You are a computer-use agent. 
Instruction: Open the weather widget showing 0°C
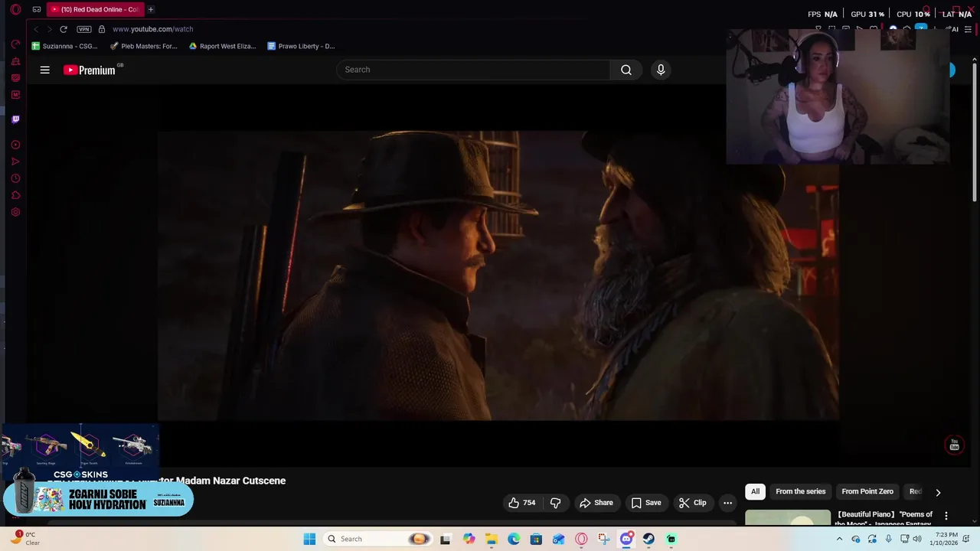(x=26, y=539)
